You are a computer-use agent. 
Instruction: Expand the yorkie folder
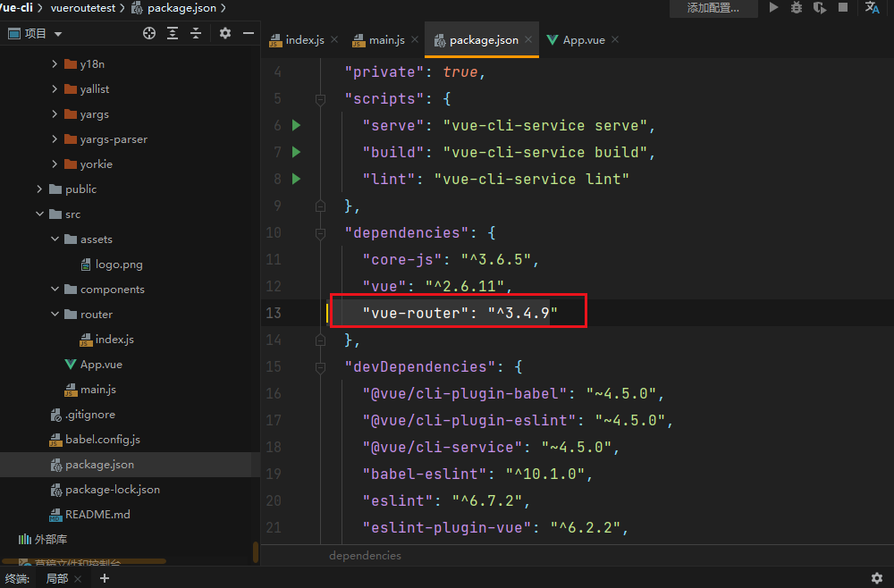point(55,164)
